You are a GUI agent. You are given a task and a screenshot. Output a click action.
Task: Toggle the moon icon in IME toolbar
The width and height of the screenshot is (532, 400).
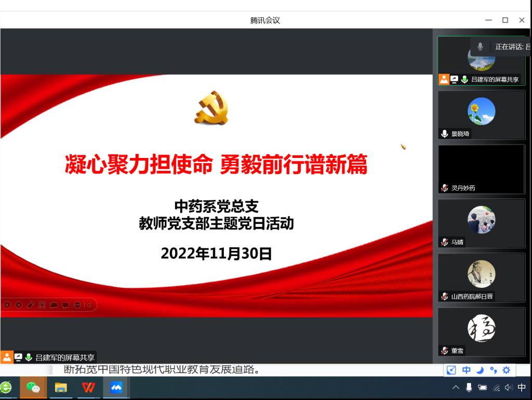(x=480, y=370)
